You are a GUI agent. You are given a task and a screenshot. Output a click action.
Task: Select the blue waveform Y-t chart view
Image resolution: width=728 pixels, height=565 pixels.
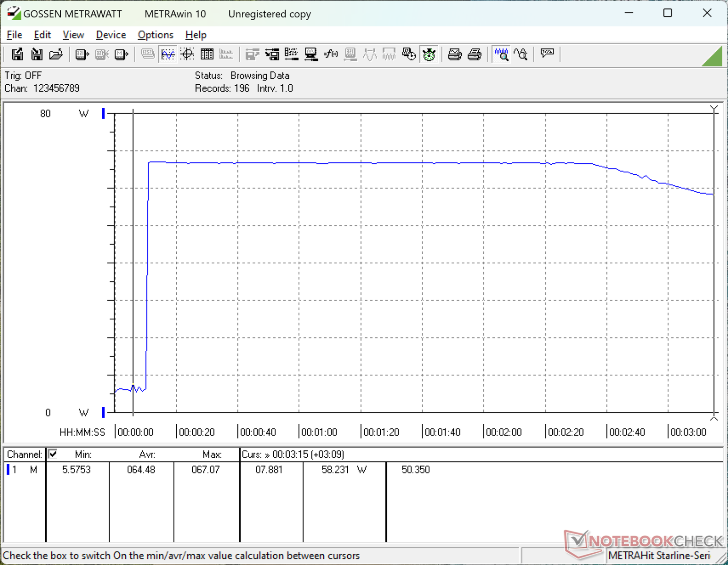point(168,55)
